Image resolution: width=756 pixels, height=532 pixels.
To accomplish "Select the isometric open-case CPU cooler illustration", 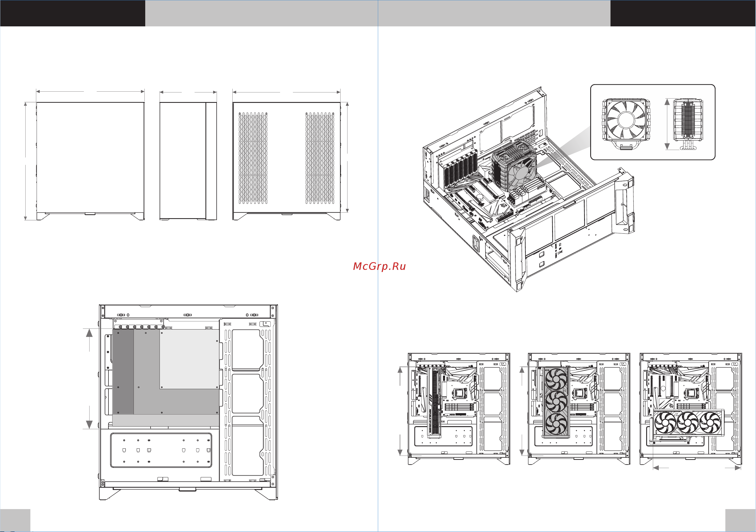I will point(529,189).
